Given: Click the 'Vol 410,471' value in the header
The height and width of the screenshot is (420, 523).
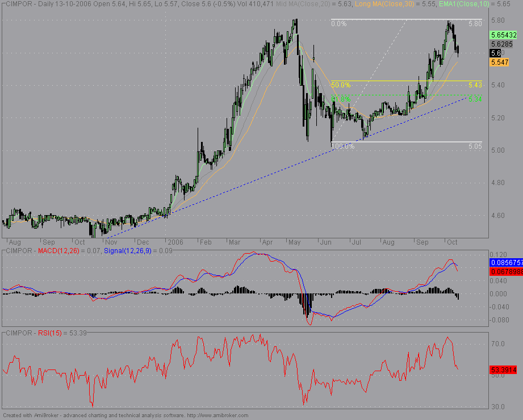Looking at the screenshot, I should click(256, 4).
